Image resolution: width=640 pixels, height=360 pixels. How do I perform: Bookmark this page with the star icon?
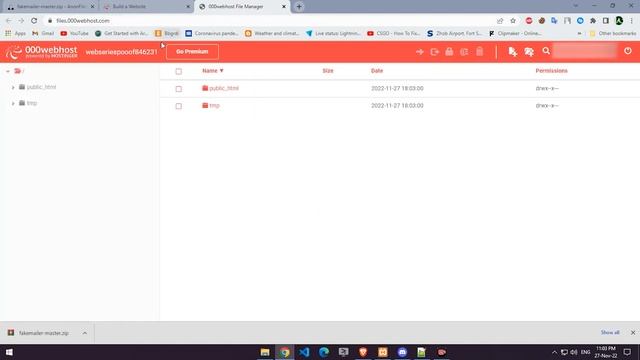(513, 20)
